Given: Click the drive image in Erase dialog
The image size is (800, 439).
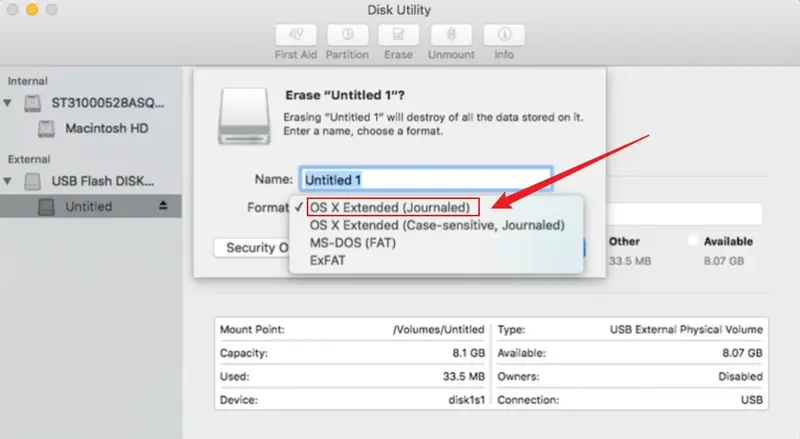Looking at the screenshot, I should [x=244, y=116].
